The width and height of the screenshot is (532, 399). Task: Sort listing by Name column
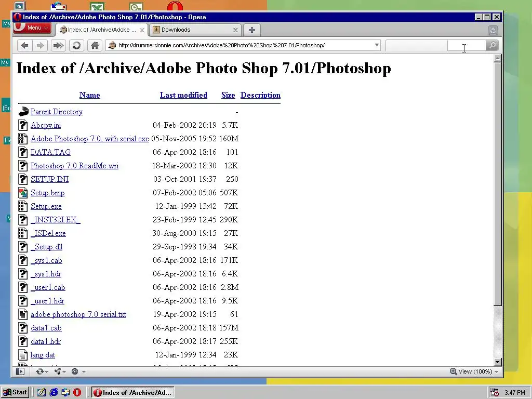click(x=89, y=96)
